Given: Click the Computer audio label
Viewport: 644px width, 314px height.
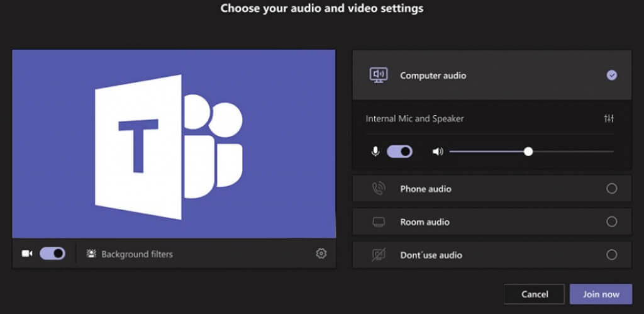Looking at the screenshot, I should 433,76.
